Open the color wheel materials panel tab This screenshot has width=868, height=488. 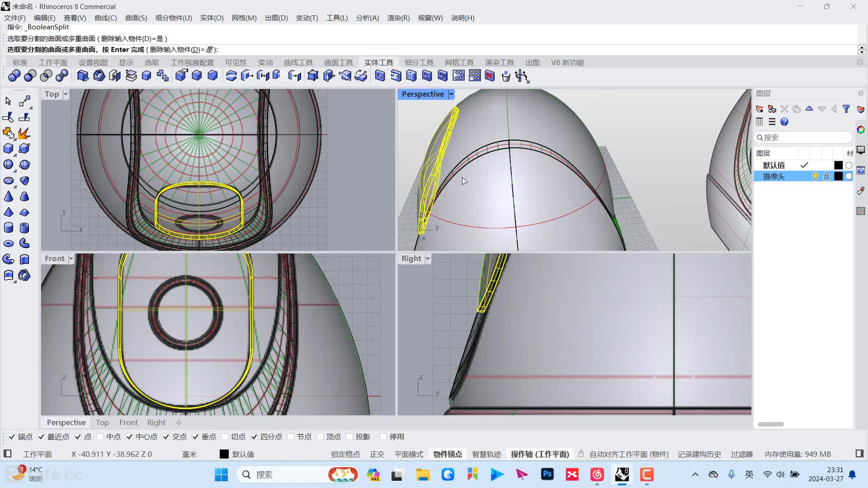tap(861, 130)
